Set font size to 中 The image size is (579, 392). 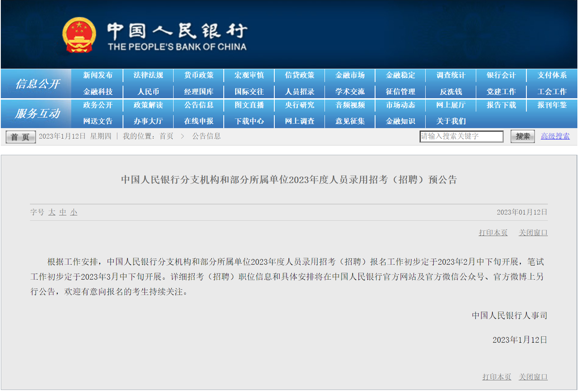click(x=63, y=212)
